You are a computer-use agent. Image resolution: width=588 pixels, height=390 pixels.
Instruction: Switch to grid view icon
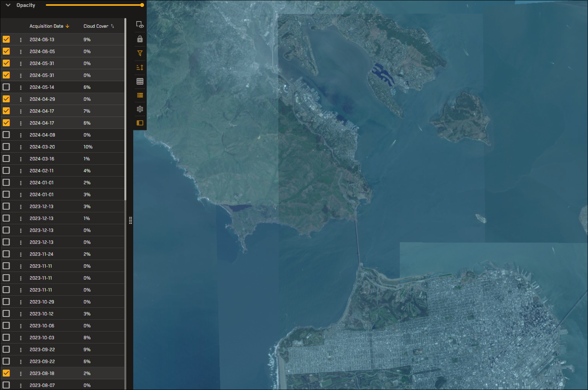click(140, 81)
